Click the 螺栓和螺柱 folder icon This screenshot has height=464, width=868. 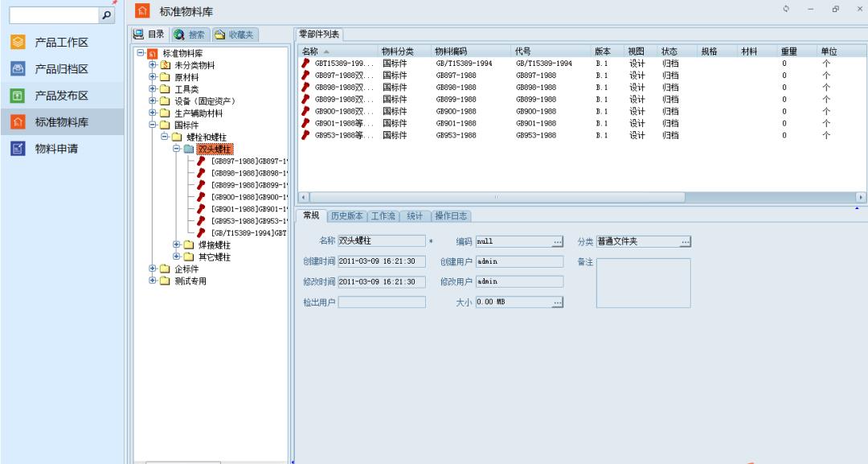(177, 137)
